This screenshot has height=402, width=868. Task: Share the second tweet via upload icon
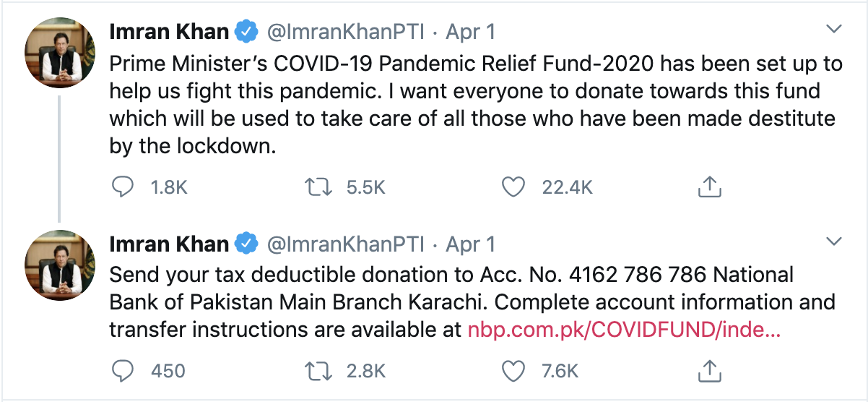click(710, 370)
